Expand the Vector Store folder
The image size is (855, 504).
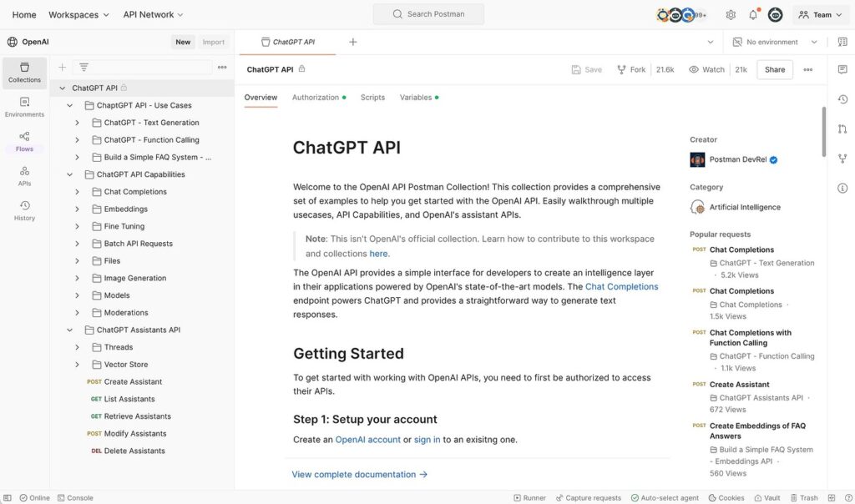click(x=77, y=365)
